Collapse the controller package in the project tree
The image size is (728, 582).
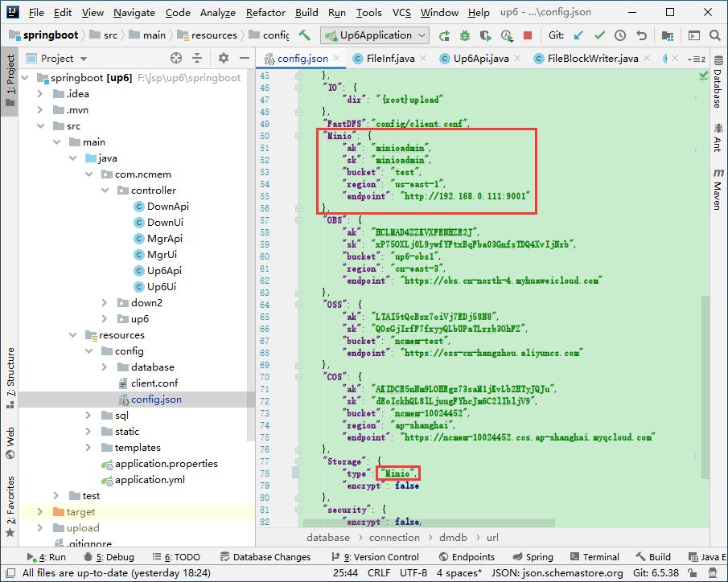point(104,190)
